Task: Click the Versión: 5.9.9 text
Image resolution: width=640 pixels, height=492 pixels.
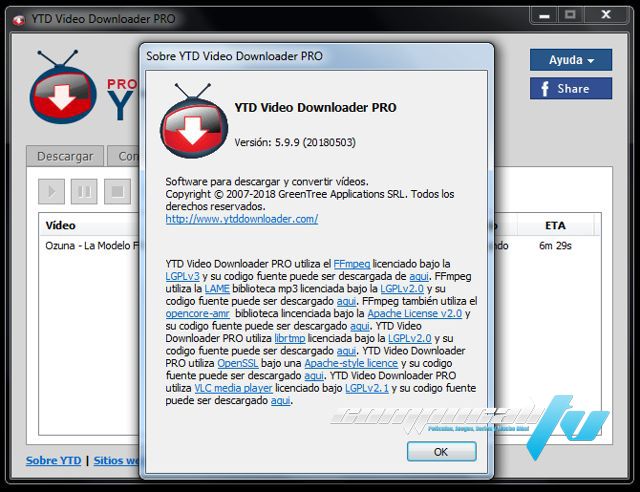Action: tap(295, 142)
